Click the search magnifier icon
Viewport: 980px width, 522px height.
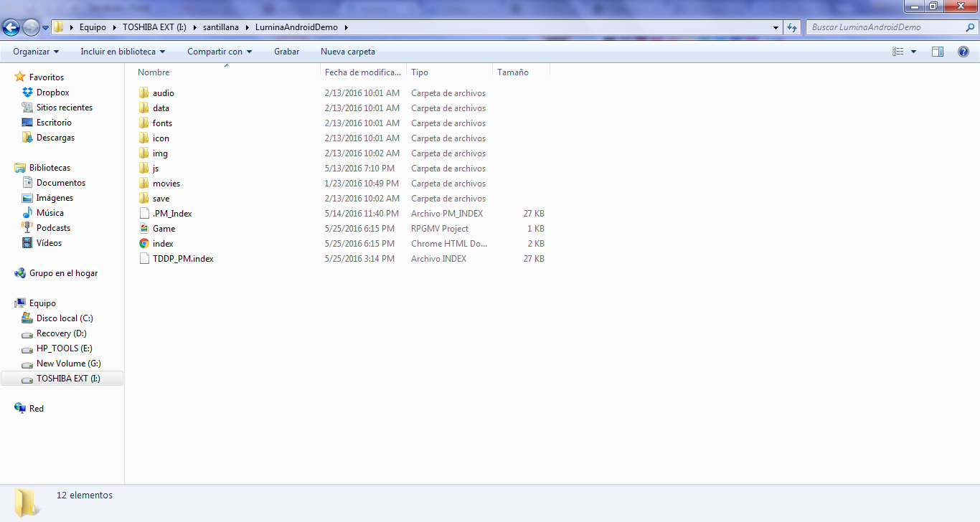coord(971,27)
